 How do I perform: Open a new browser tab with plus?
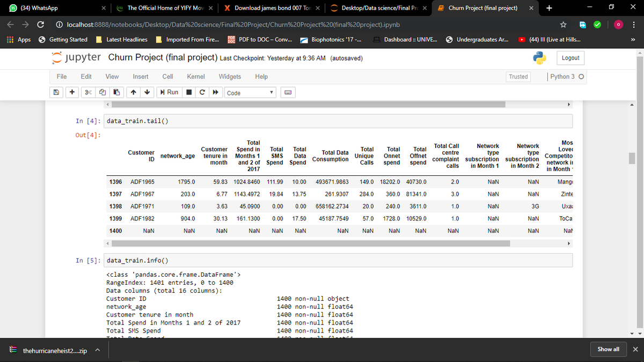tap(548, 8)
